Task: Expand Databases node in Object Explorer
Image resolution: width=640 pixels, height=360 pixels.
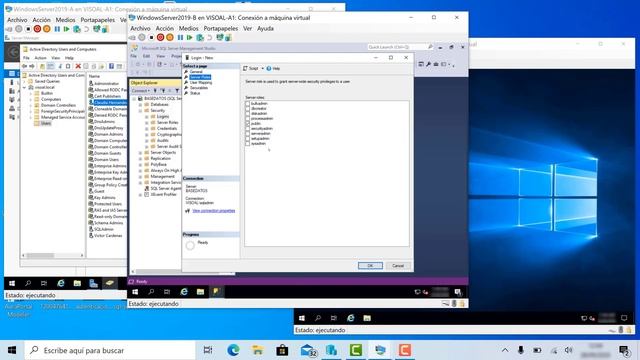Action: tap(140, 104)
